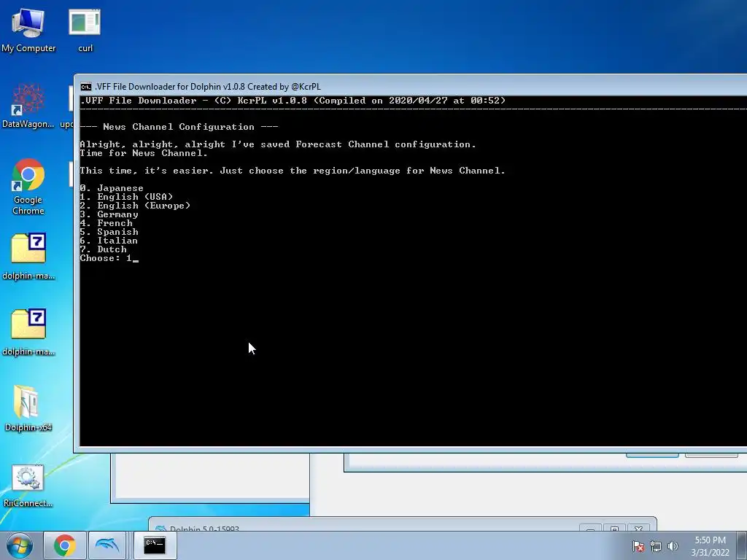
Task: Click the 'Choose: 1' prompt line
Action: coord(109,258)
